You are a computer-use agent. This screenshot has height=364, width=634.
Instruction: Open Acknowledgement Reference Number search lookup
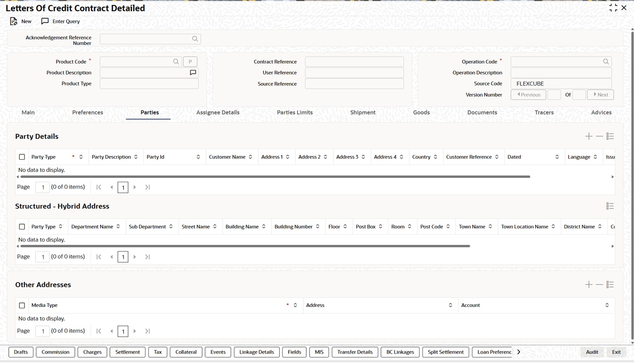[x=195, y=39]
